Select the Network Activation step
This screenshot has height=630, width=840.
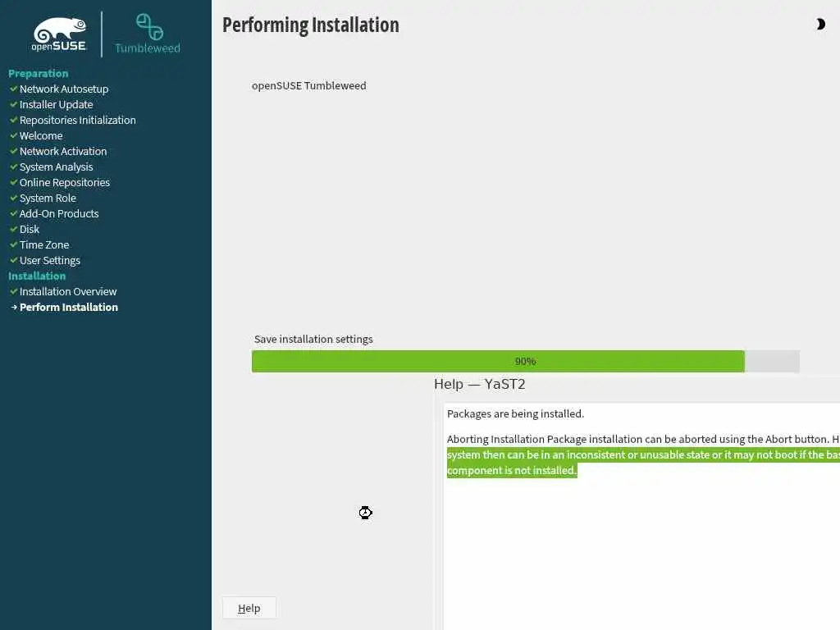click(x=63, y=151)
